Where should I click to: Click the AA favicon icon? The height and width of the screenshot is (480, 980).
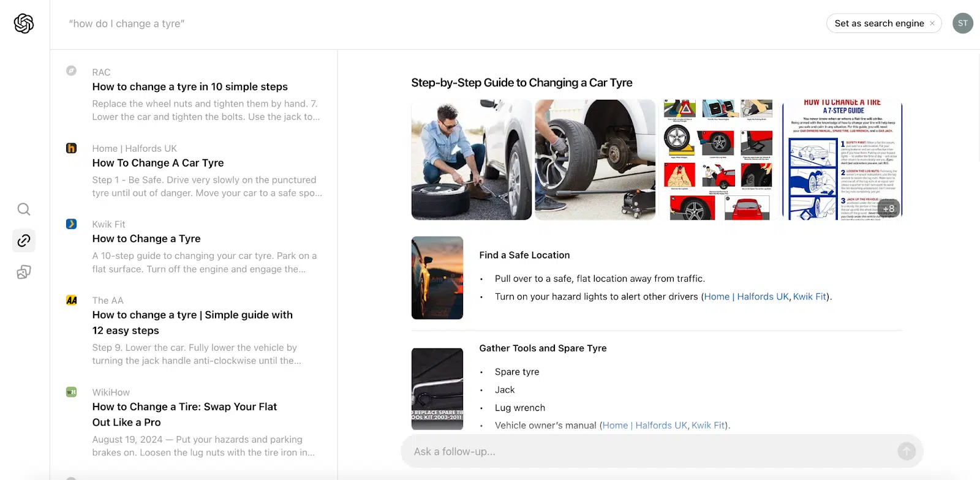pyautogui.click(x=72, y=300)
